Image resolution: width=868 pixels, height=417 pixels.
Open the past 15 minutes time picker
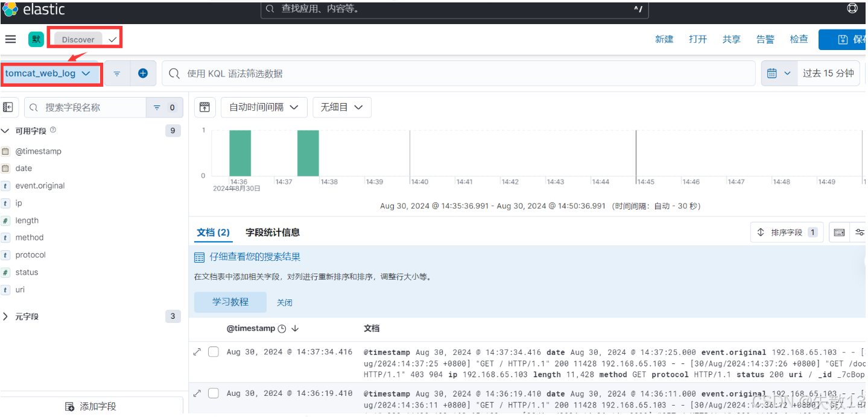click(828, 73)
